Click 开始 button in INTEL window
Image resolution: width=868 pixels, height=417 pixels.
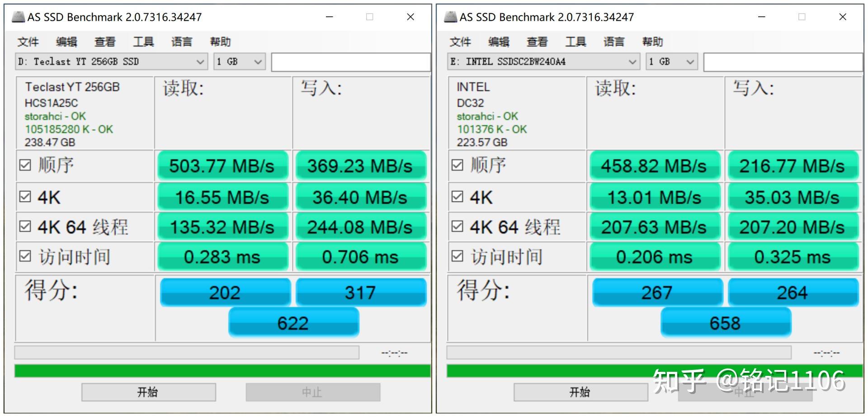click(x=580, y=392)
